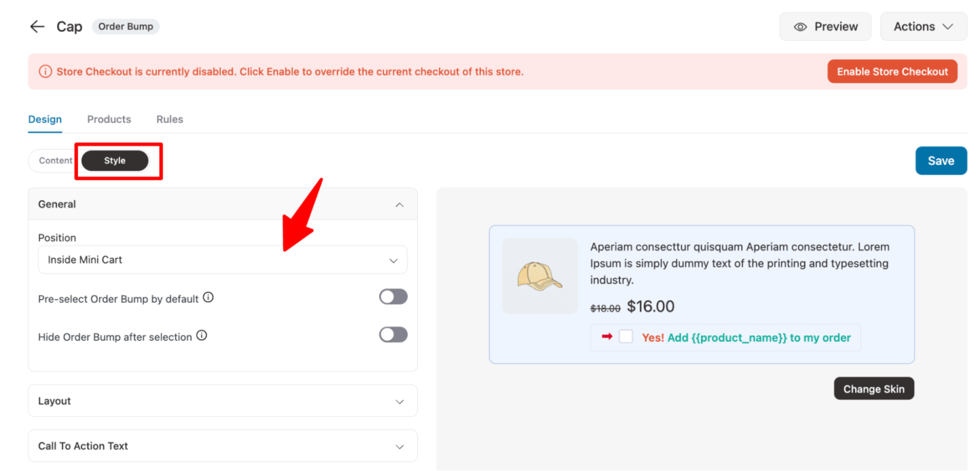Screen dimensions: 980x471
Task: Switch to the Rules tab
Action: tap(169, 119)
